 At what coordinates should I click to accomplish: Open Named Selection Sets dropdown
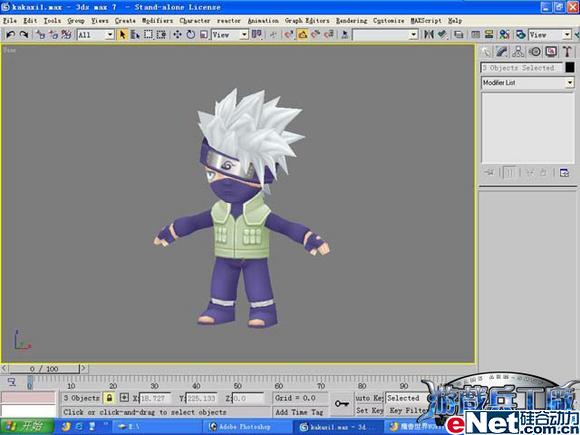[x=385, y=35]
